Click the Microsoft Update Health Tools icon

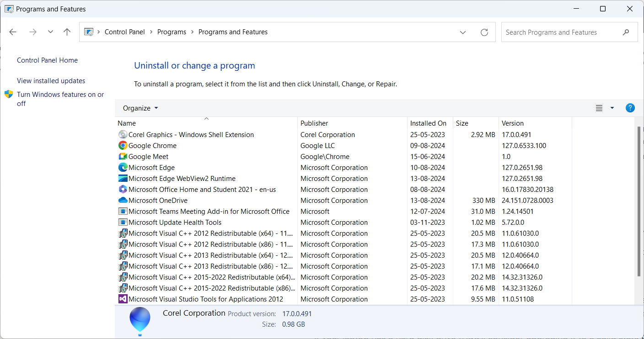(x=123, y=222)
